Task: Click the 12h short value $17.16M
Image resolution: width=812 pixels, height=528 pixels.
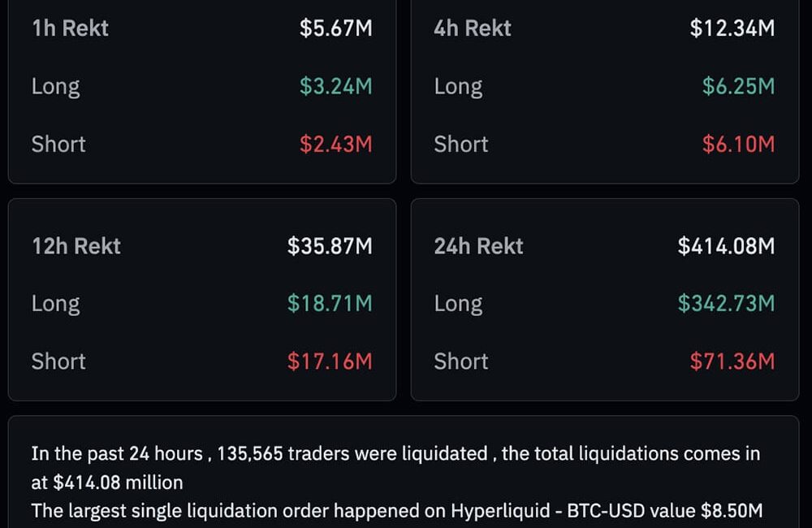Action: click(x=330, y=361)
